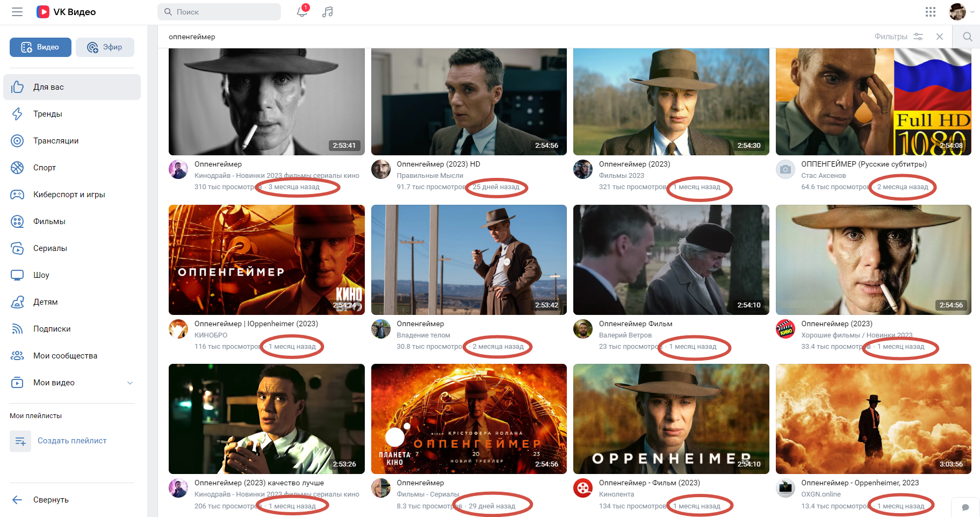This screenshot has height=517, width=980.
Task: Open the thumbnail with duration 3:03:56
Action: click(x=874, y=419)
